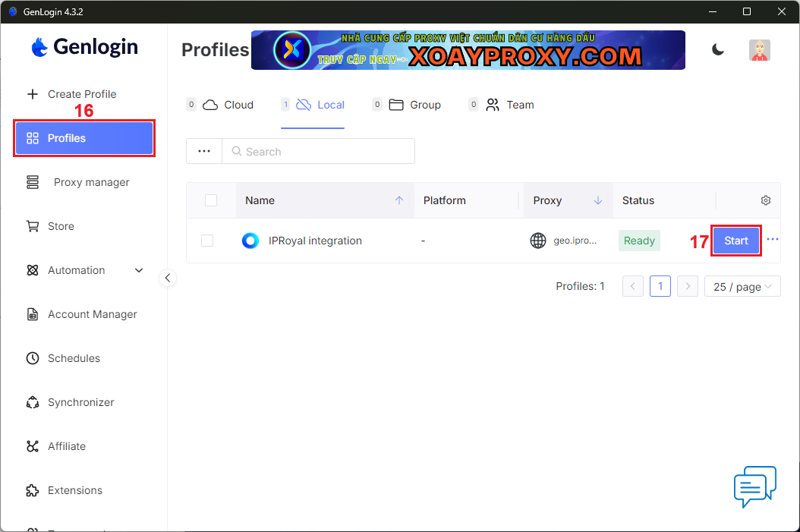Open Schedules in the sidebar
The height and width of the screenshot is (532, 800).
(x=74, y=358)
